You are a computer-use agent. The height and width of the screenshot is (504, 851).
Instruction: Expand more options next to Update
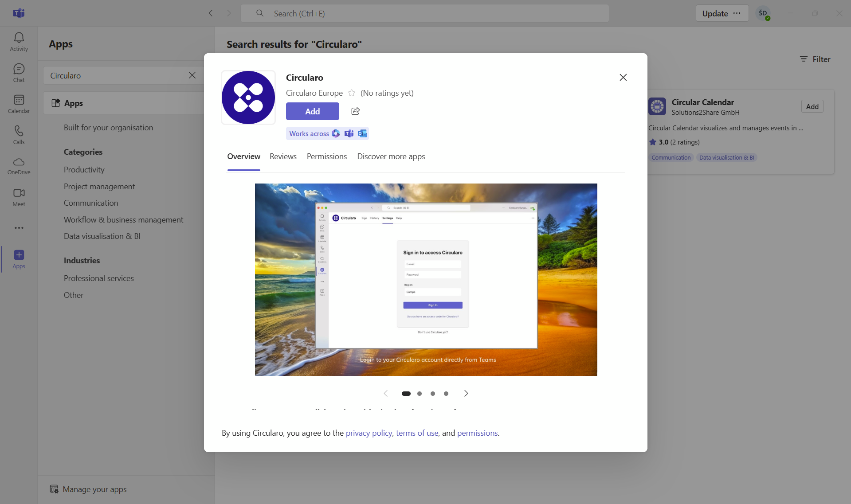pyautogui.click(x=737, y=13)
